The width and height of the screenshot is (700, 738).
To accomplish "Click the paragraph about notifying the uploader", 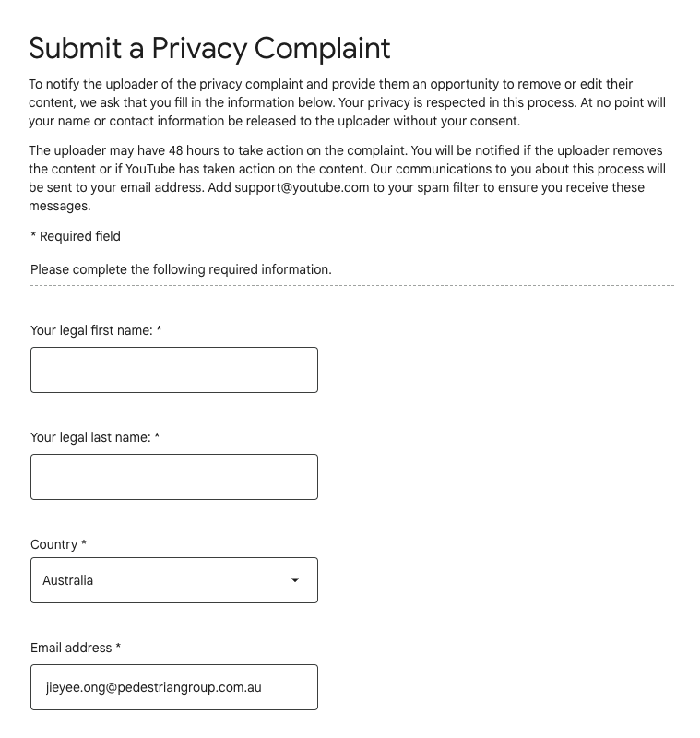I will pyautogui.click(x=346, y=102).
